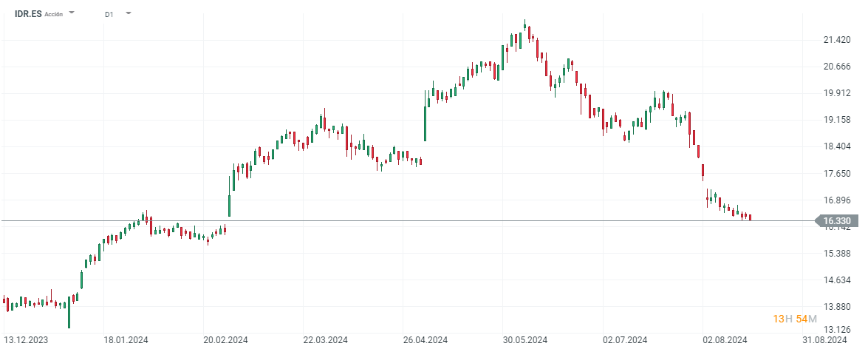Click the 13.126 price axis label

[836, 330]
